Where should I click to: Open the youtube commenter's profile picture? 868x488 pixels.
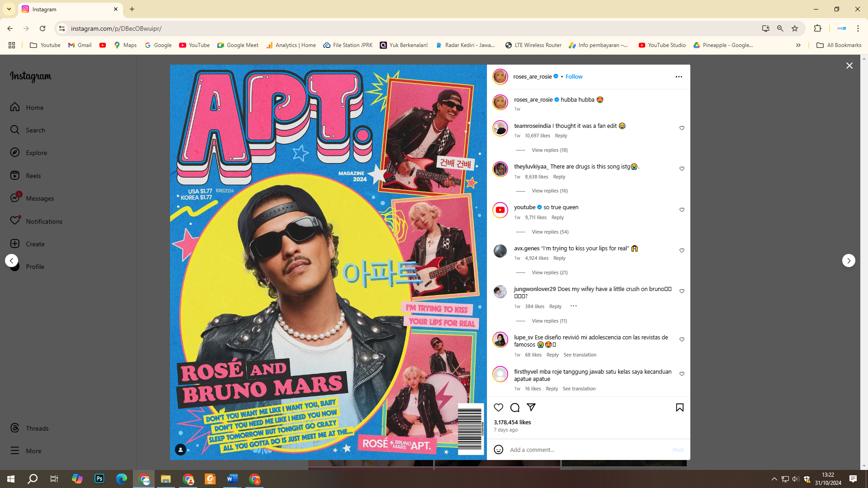point(500,210)
